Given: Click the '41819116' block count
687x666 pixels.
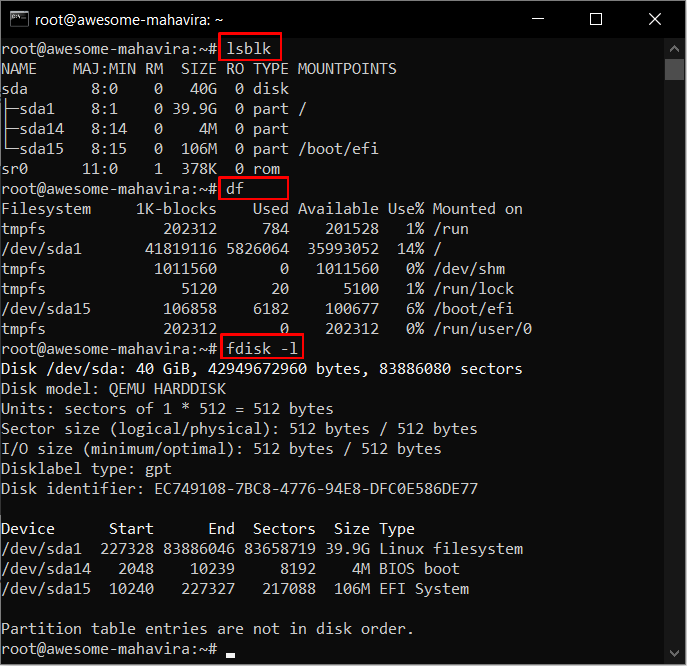Looking at the screenshot, I should [x=181, y=249].
